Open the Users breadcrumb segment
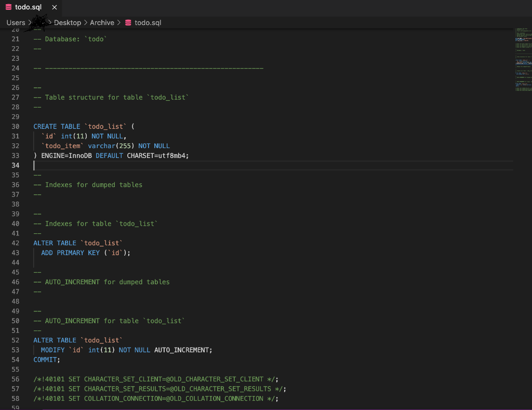The height and width of the screenshot is (410, 532). (x=16, y=23)
